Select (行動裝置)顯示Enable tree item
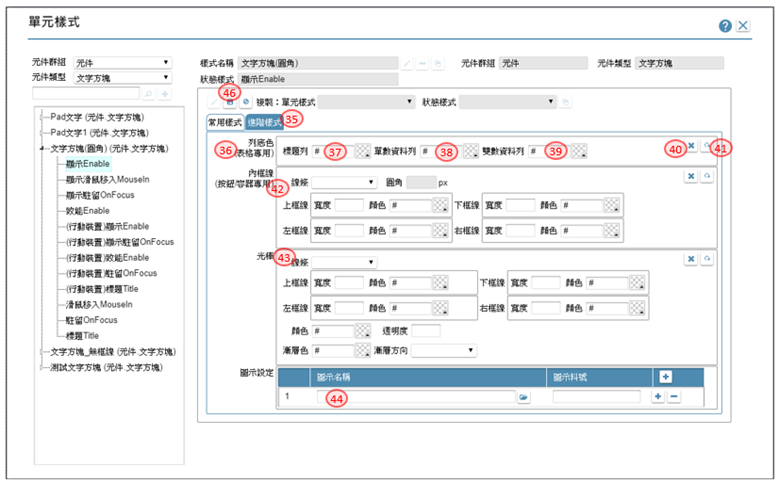The image size is (779, 487). click(107, 227)
